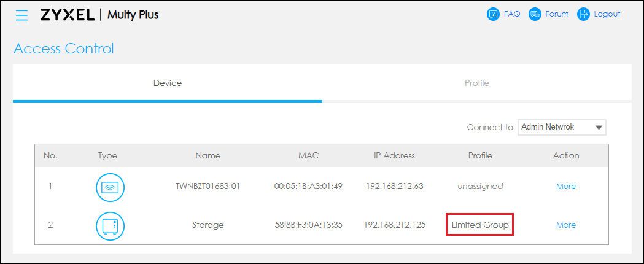644x264 pixels.
Task: Click the unassigned profile entry
Action: 480,187
